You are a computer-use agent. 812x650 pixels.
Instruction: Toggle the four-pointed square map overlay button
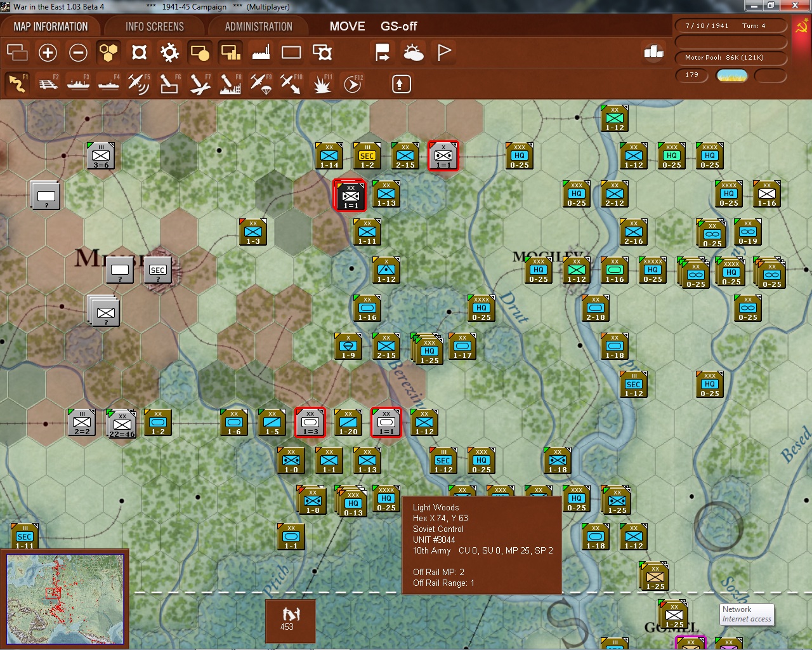click(139, 52)
